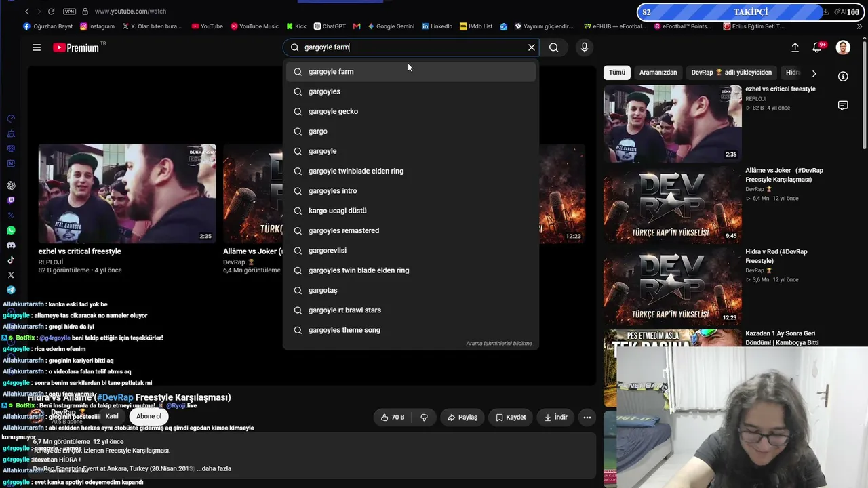
Task: Save the video with Kaydet
Action: click(x=511, y=418)
